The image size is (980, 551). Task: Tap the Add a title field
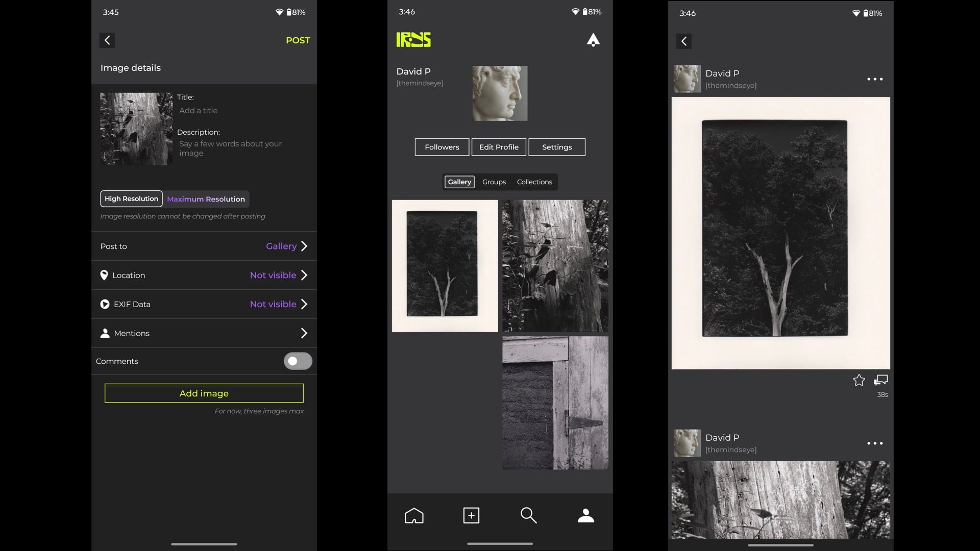199,111
